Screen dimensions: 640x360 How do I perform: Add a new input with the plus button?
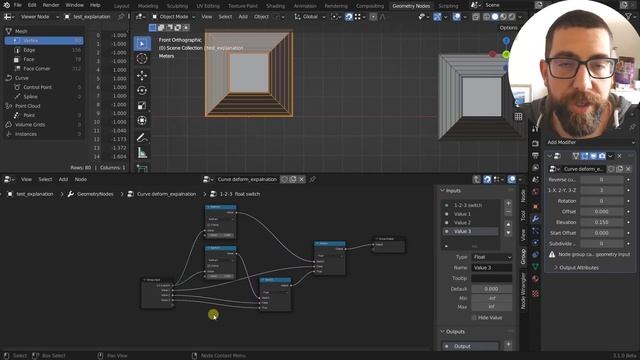pos(508,203)
